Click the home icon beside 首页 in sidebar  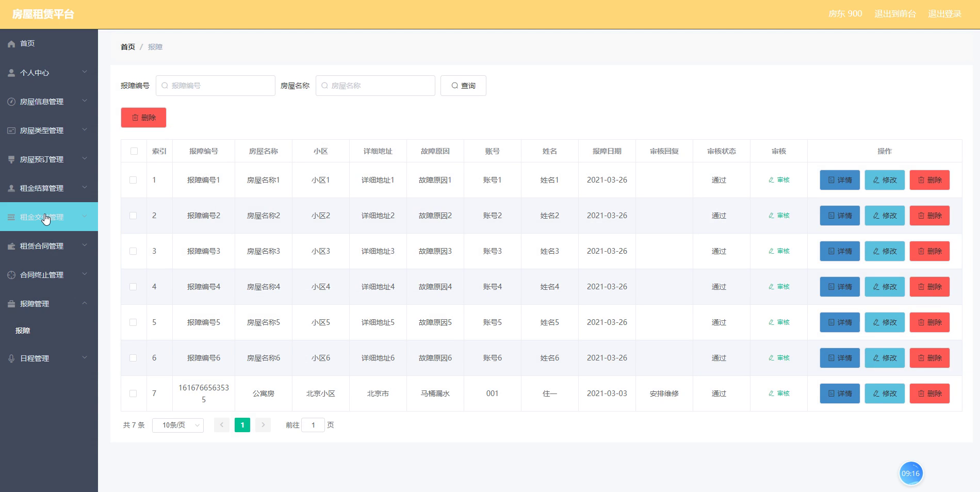coord(11,44)
